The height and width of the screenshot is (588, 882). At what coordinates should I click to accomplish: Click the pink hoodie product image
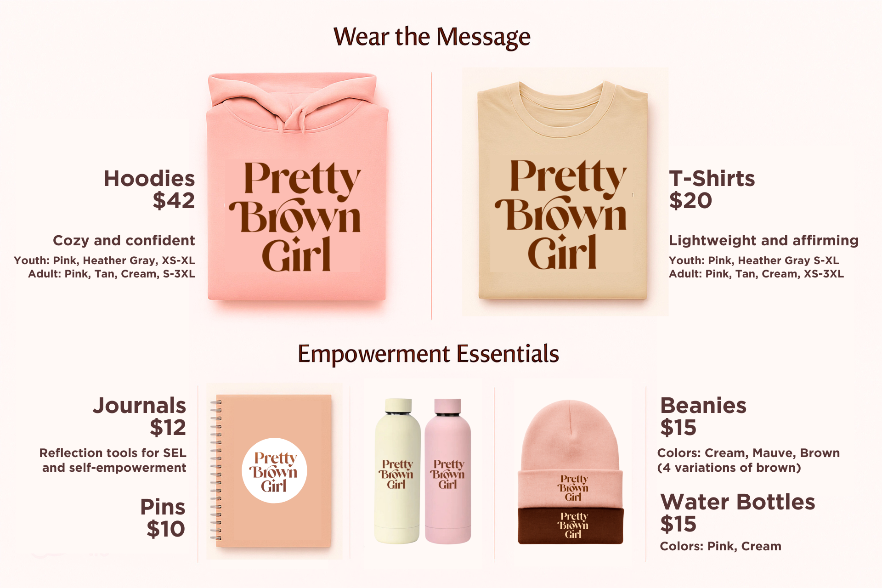pos(297,186)
